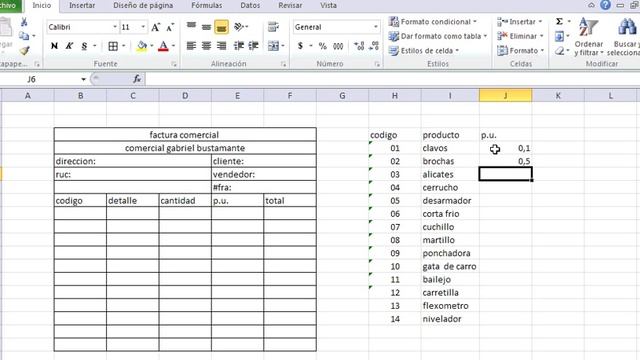This screenshot has width=640, height=360.
Task: Select the 'vendedor:' cell
Action: click(x=264, y=174)
